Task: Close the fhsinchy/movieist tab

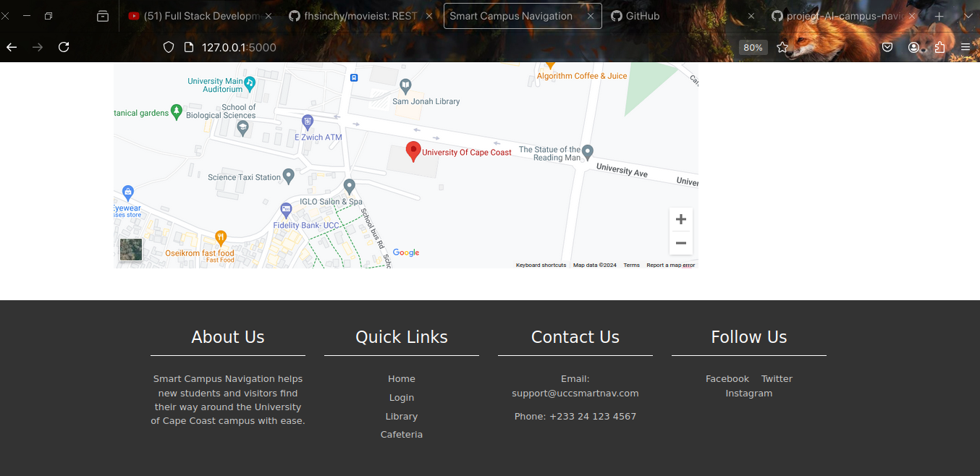Action: (x=429, y=16)
